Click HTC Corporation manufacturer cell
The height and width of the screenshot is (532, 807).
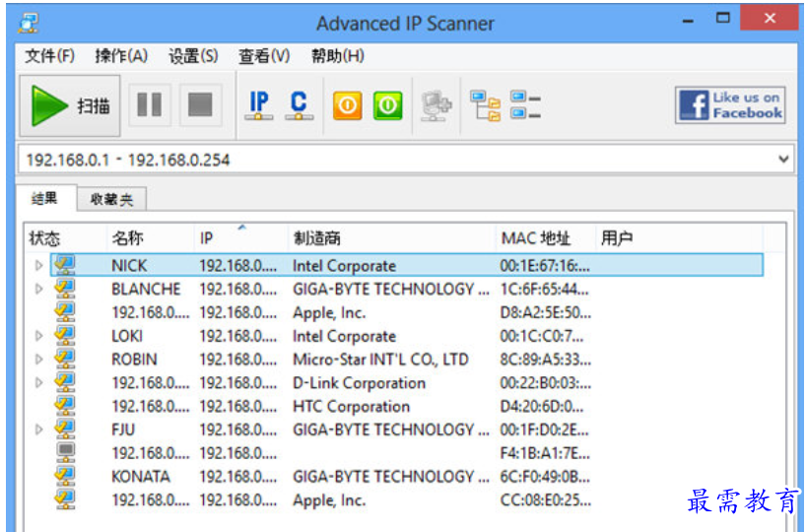[x=352, y=407]
